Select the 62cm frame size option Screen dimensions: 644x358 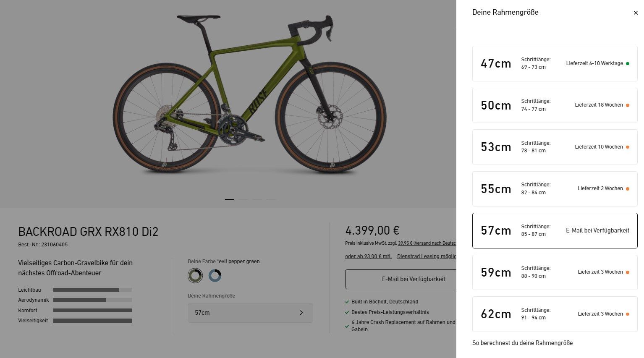tap(555, 314)
